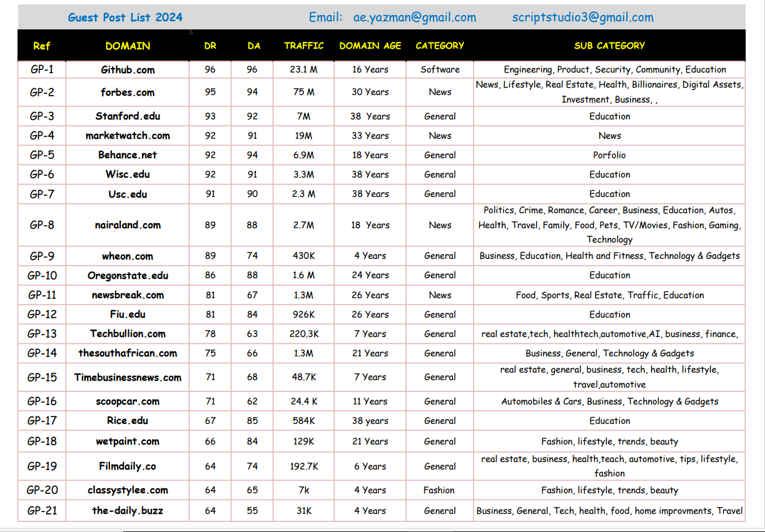Click the GP-21 reference cell
765x532 pixels.
(x=42, y=511)
